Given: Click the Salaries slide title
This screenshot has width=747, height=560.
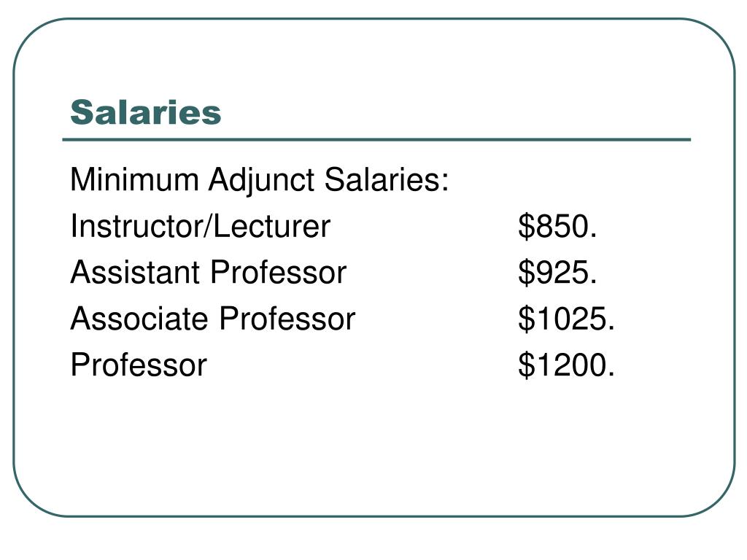Looking at the screenshot, I should (146, 113).
